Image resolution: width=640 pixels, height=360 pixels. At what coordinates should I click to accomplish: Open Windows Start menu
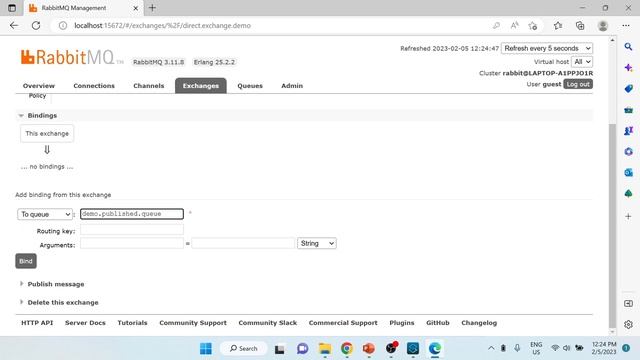pos(206,349)
